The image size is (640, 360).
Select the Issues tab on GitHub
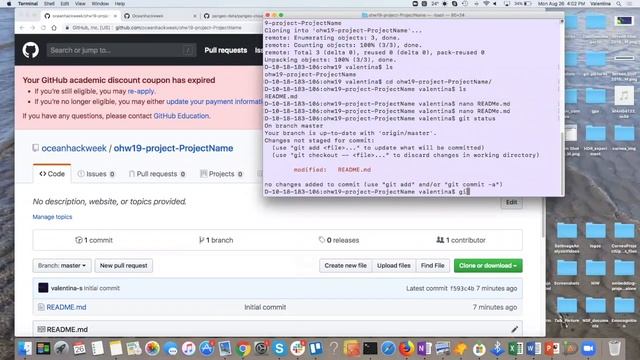(96, 173)
